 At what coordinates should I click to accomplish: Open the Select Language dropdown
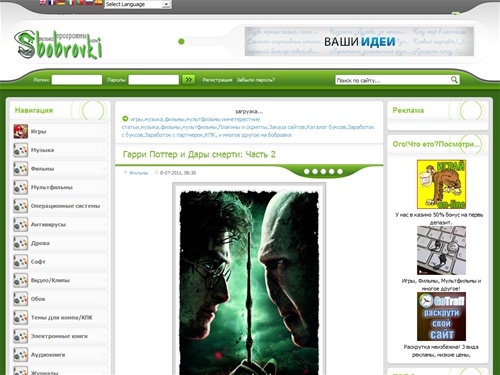pyautogui.click(x=138, y=4)
